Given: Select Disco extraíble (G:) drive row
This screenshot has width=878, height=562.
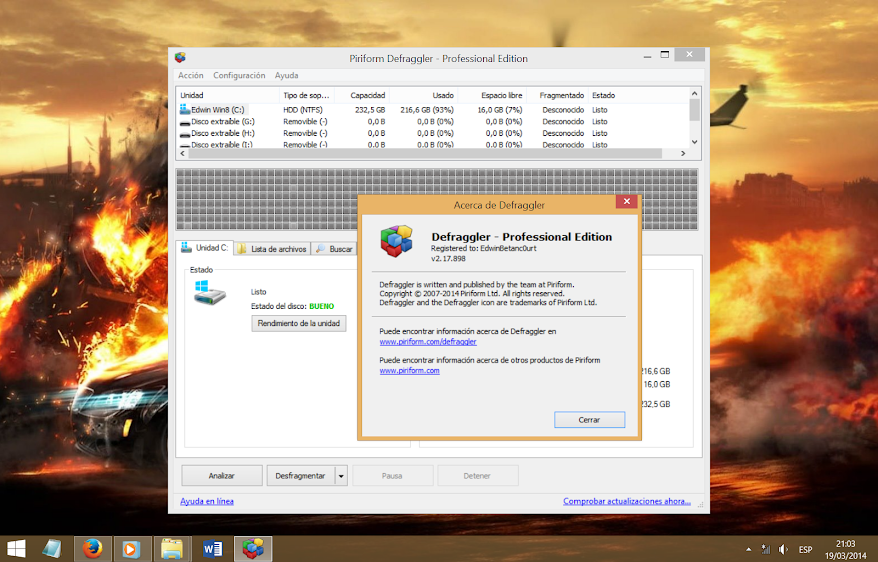Looking at the screenshot, I should 432,121.
